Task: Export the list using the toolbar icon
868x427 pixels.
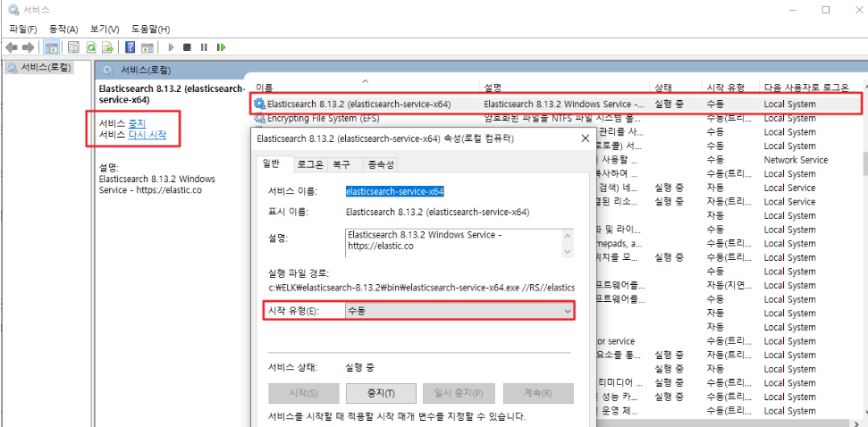Action: point(108,47)
